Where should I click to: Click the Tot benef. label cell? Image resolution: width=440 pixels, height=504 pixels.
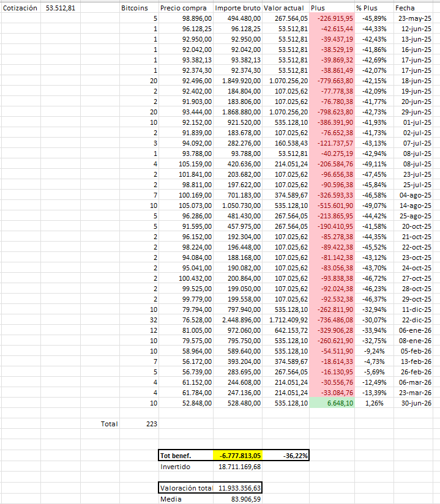186,456
